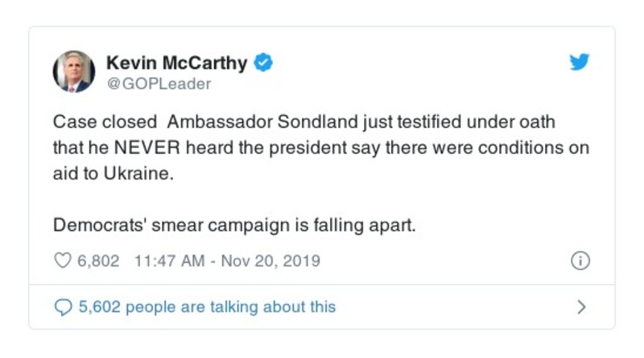Click the blue verified badge
Viewport: 644px width, 358px height.
click(263, 62)
